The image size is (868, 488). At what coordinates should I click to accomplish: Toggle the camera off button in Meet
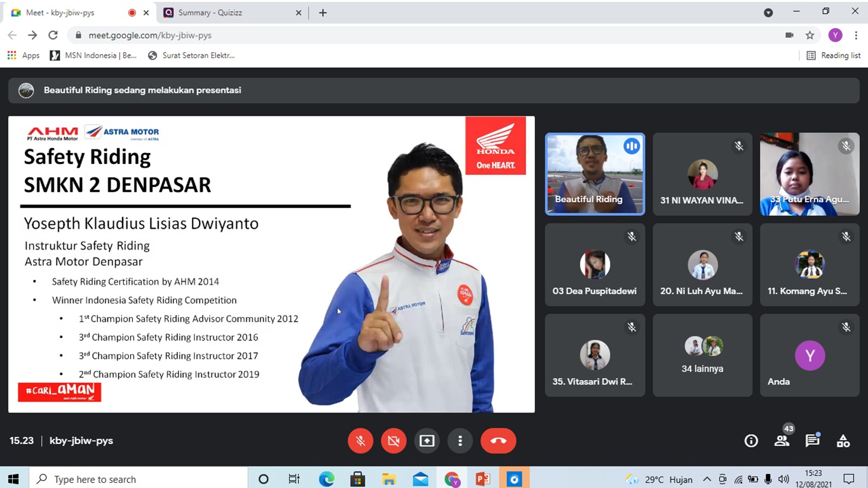[x=394, y=441]
